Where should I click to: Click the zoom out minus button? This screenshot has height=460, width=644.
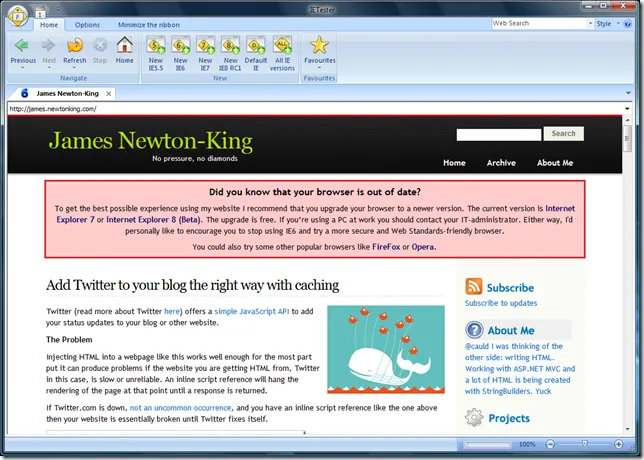click(x=551, y=444)
